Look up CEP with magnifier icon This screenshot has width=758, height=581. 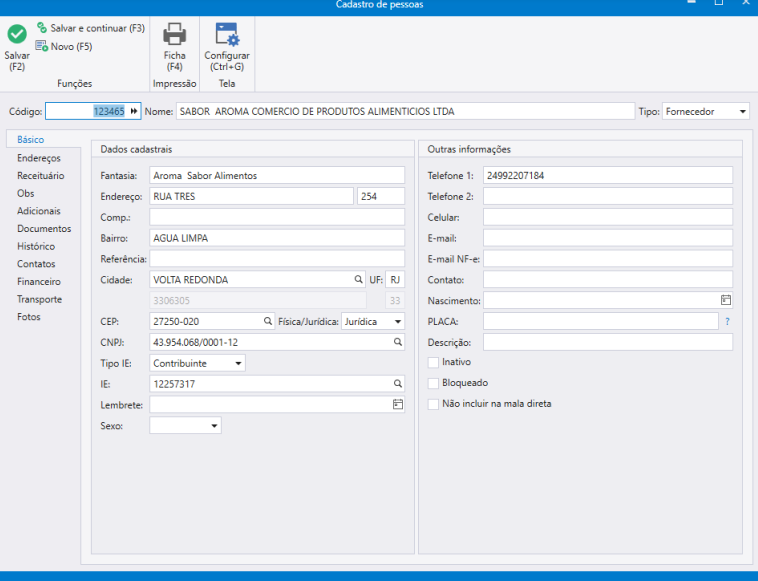pyautogui.click(x=267, y=321)
